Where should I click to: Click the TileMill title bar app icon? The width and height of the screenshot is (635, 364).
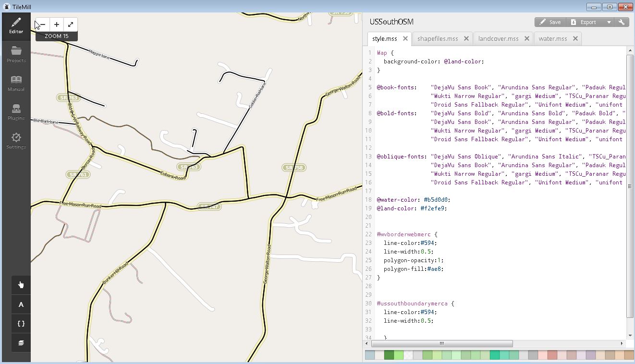(x=7, y=6)
